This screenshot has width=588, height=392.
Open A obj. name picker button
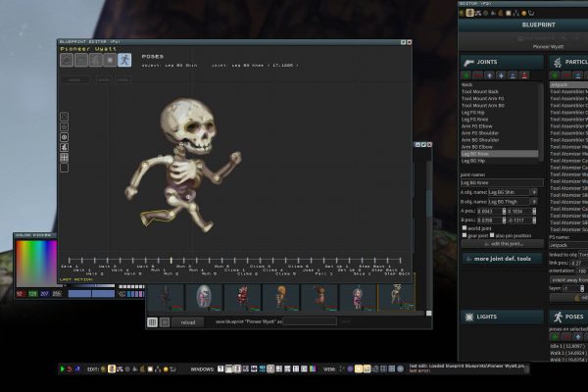(x=534, y=192)
